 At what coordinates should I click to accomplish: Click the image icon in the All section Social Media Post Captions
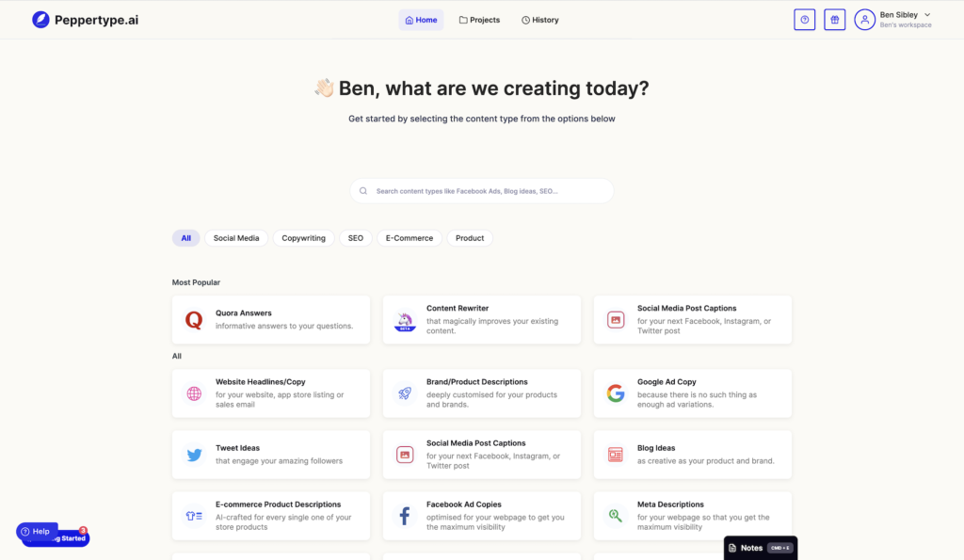click(x=405, y=455)
